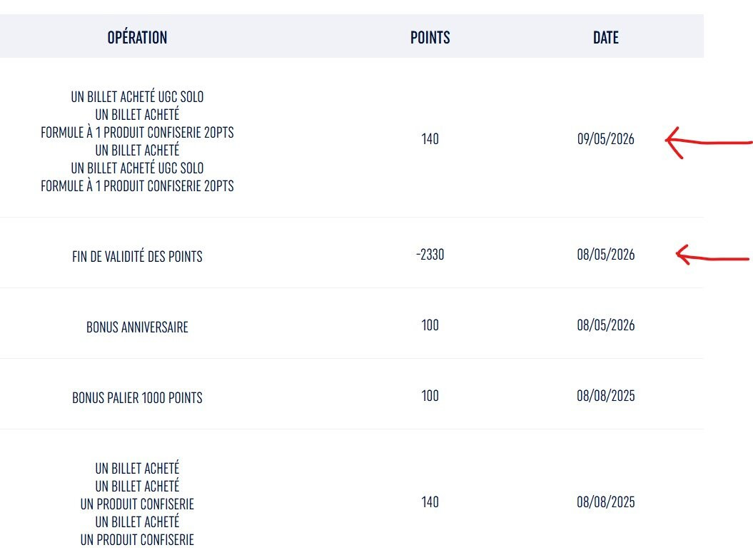Click the first UN PRODUIT CONFISERIE line
753x560 pixels.
(137, 504)
